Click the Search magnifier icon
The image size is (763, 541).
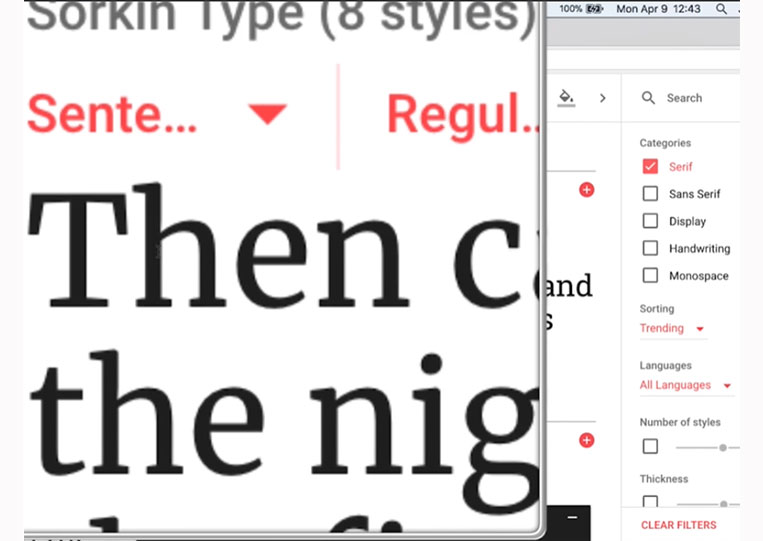648,98
